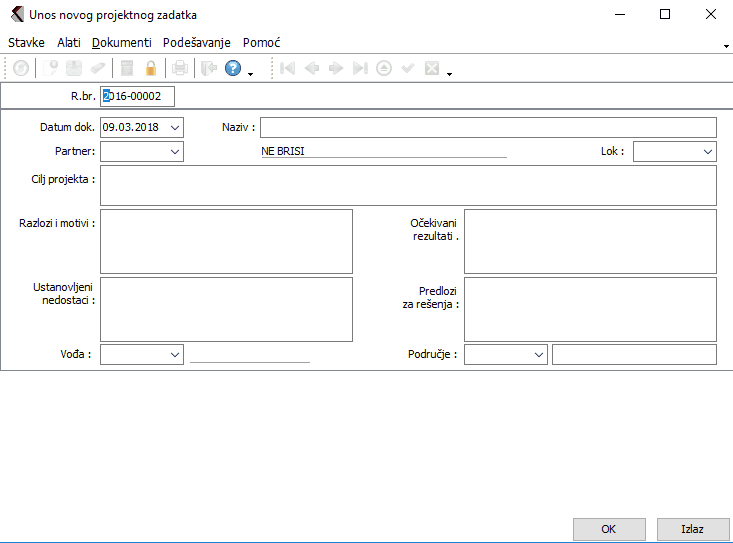Click the printer icon in toolbar
733x543 pixels.
point(179,69)
